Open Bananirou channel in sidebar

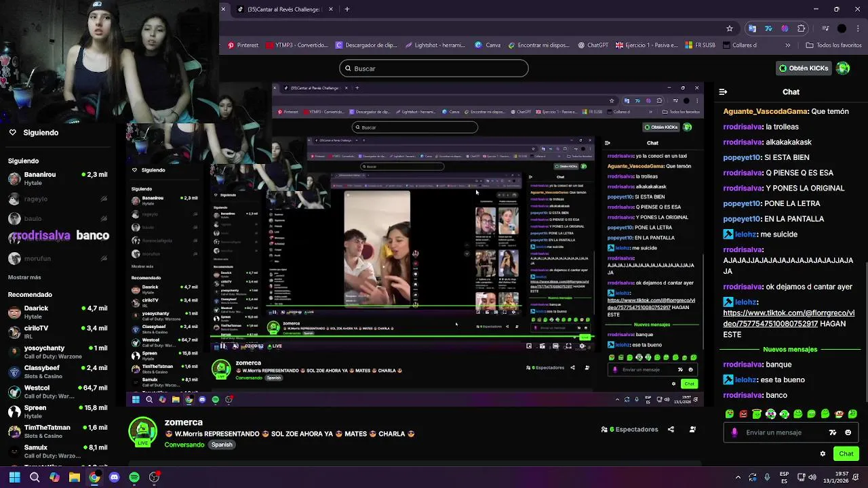pyautogui.click(x=58, y=178)
